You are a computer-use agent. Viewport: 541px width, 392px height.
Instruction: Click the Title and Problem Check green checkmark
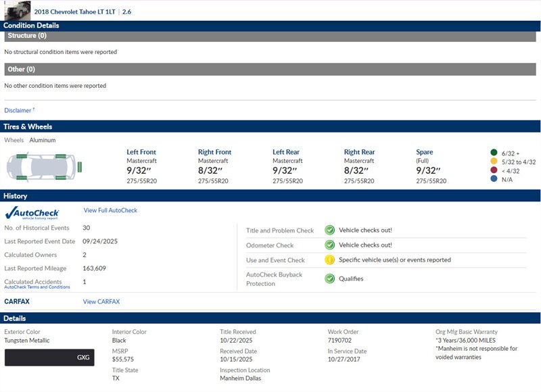[329, 230]
